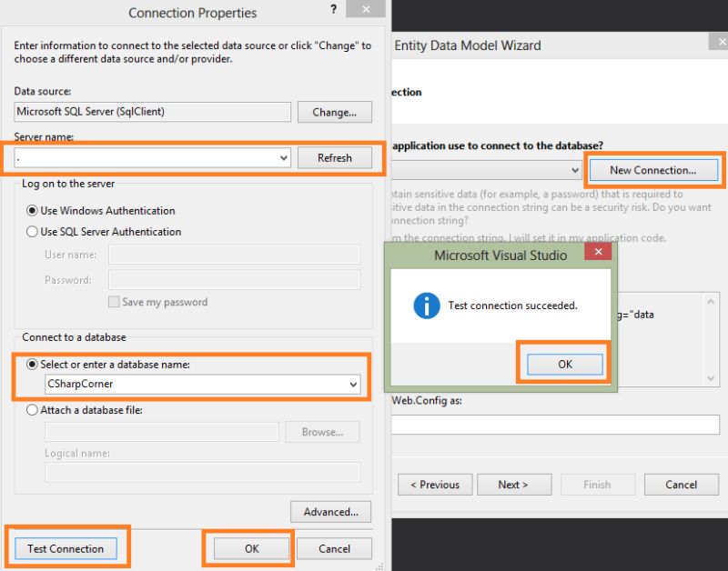The height and width of the screenshot is (571, 728).
Task: Choose the Attach a database file option
Action: click(32, 409)
